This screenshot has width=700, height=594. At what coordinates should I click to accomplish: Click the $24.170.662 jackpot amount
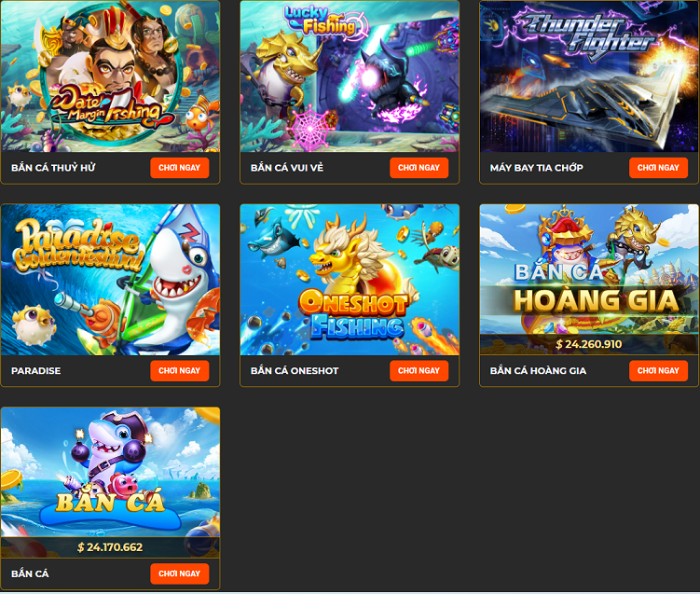tap(110, 547)
